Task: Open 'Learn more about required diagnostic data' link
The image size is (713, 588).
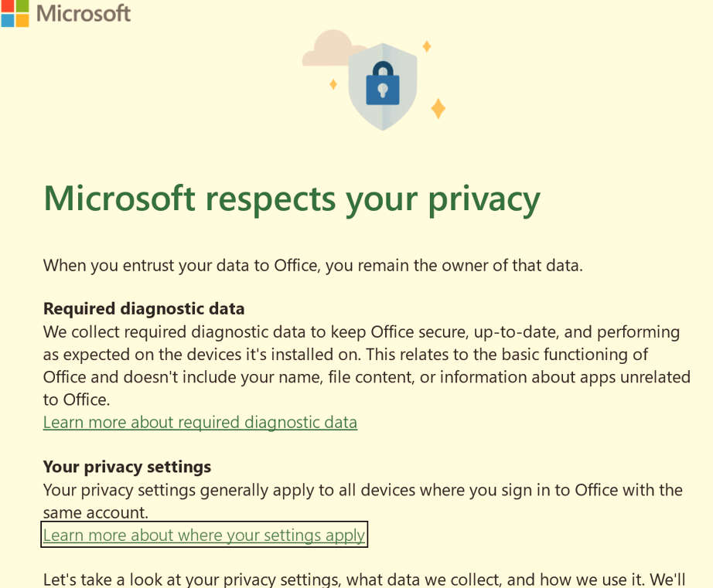Action: (200, 422)
